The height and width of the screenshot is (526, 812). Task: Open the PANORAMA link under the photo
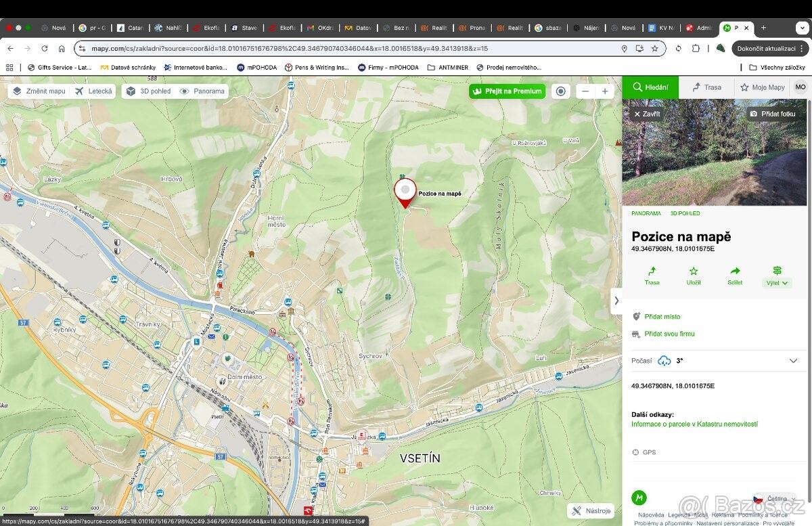click(x=646, y=213)
